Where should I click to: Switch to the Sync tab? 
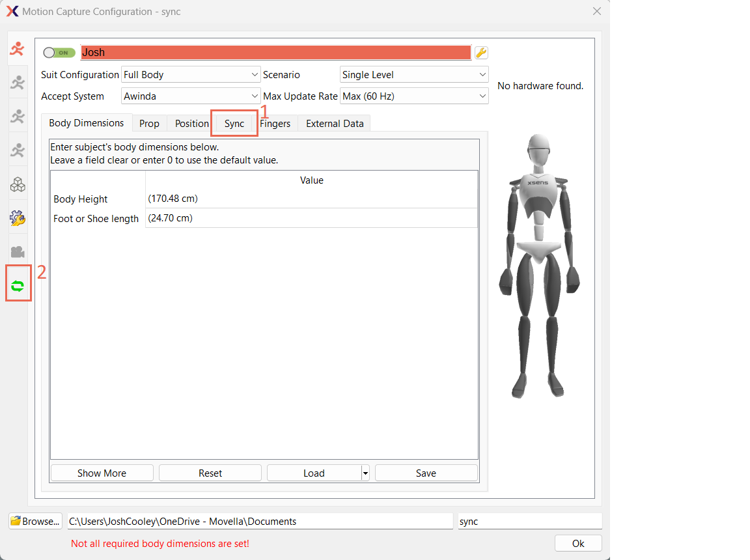click(234, 124)
